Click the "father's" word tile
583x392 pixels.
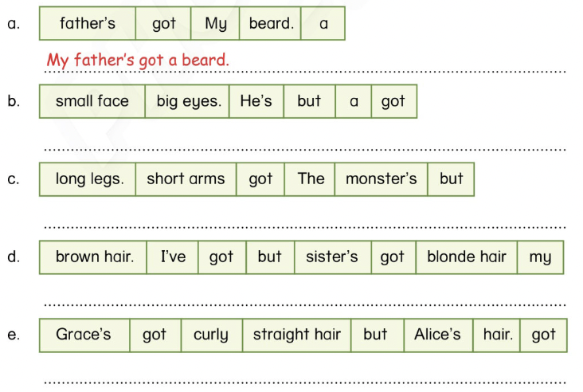pyautogui.click(x=88, y=24)
